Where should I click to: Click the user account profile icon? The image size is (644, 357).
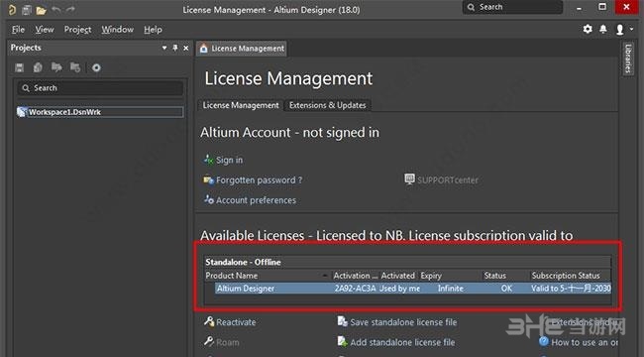pos(619,29)
